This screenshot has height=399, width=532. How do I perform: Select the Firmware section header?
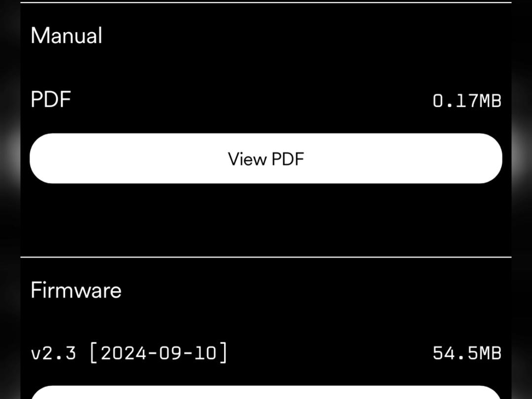pyautogui.click(x=75, y=290)
